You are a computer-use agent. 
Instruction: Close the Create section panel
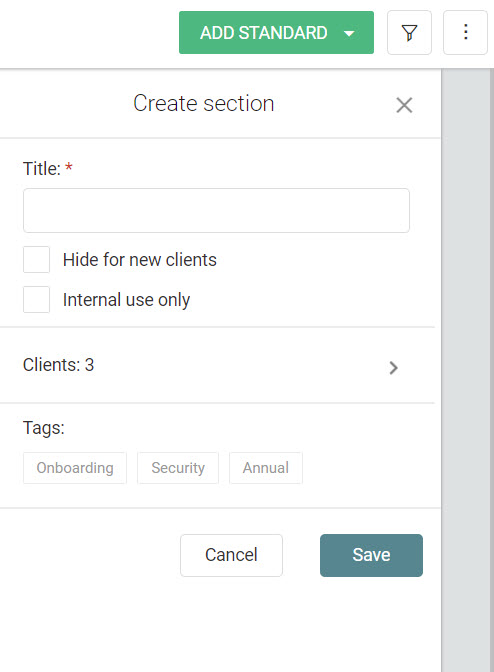pos(404,105)
